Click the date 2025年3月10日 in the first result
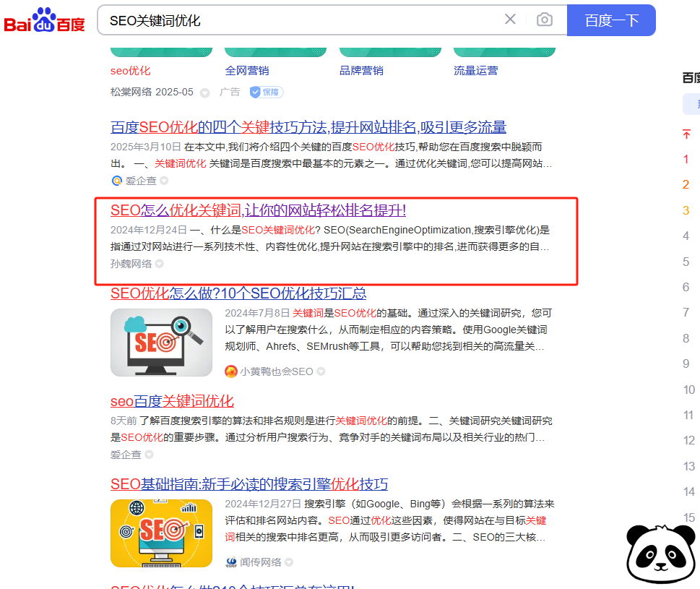 [x=145, y=147]
